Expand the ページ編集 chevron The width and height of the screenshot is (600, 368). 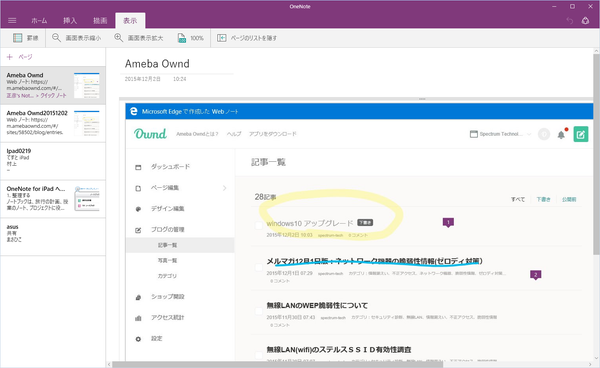point(224,188)
